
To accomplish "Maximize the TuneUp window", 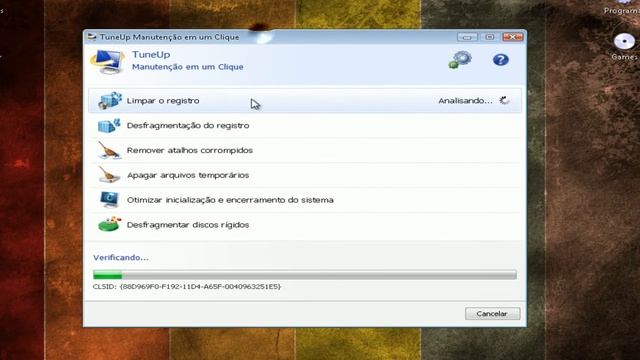I will [489, 37].
